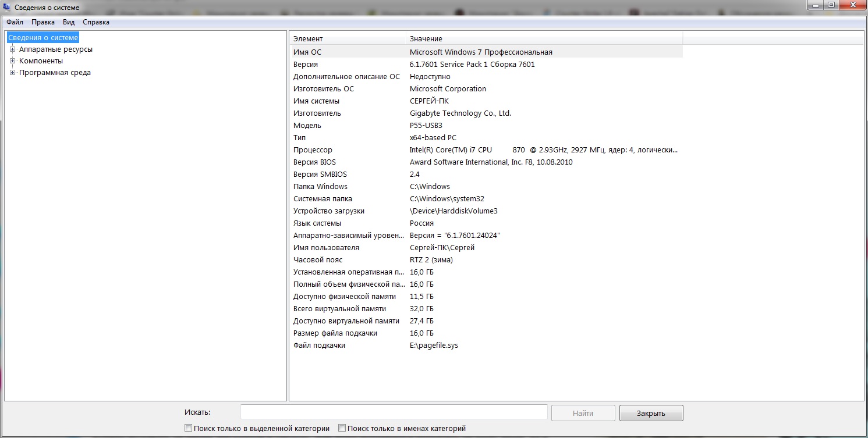Image resolution: width=868 pixels, height=438 pixels.
Task: Expand the Программная среда tree node
Action: (12, 73)
